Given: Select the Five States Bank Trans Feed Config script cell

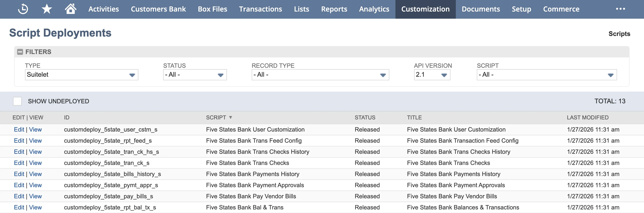Looking at the screenshot, I should click(x=254, y=141).
